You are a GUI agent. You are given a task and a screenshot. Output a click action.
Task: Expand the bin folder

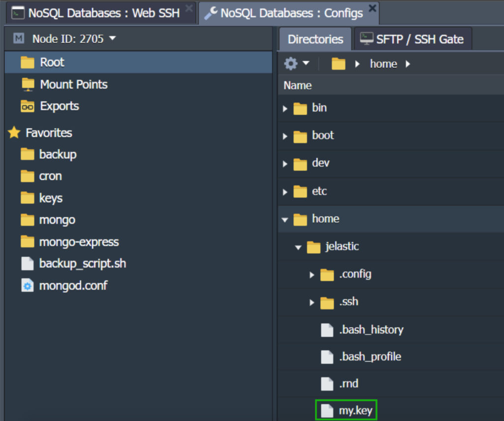[x=285, y=109]
